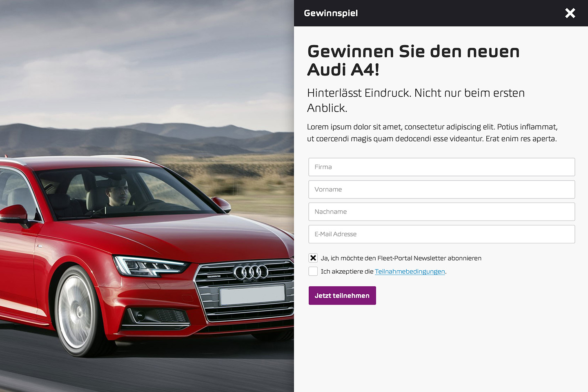
Task: Click the Gewinnspiel header title
Action: coord(331,13)
